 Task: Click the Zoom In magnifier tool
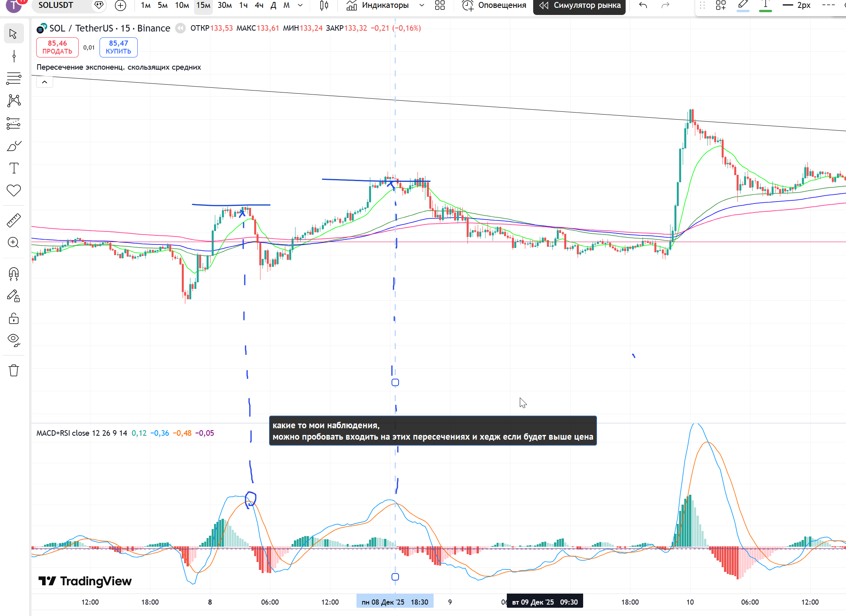14,242
